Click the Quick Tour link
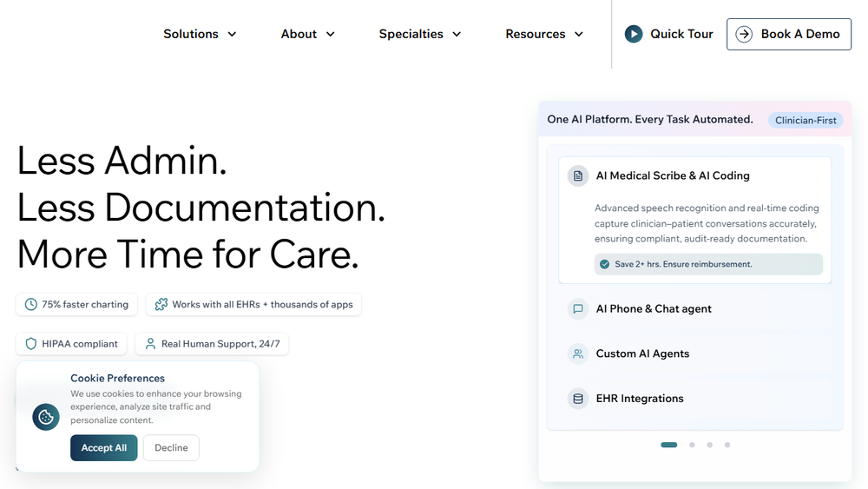 669,35
